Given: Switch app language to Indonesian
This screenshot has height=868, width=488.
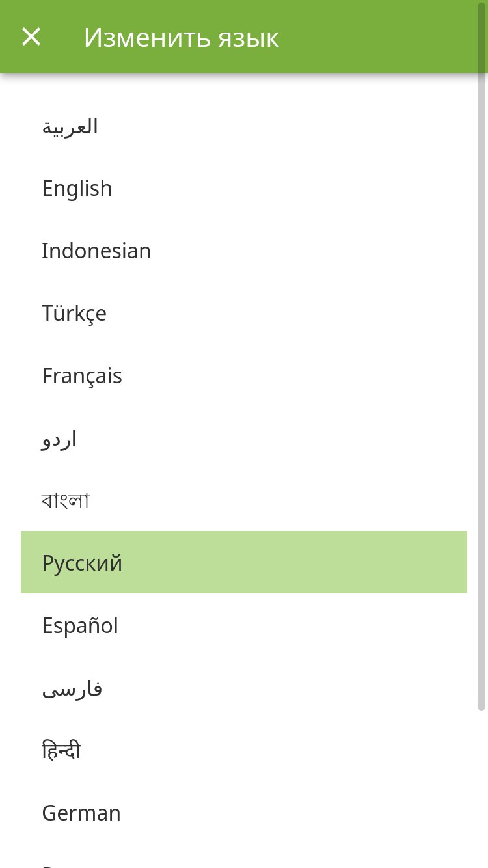Looking at the screenshot, I should point(244,251).
